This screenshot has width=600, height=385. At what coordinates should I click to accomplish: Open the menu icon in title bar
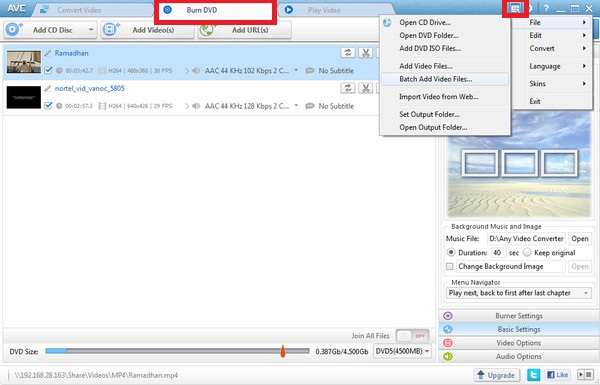pyautogui.click(x=515, y=8)
